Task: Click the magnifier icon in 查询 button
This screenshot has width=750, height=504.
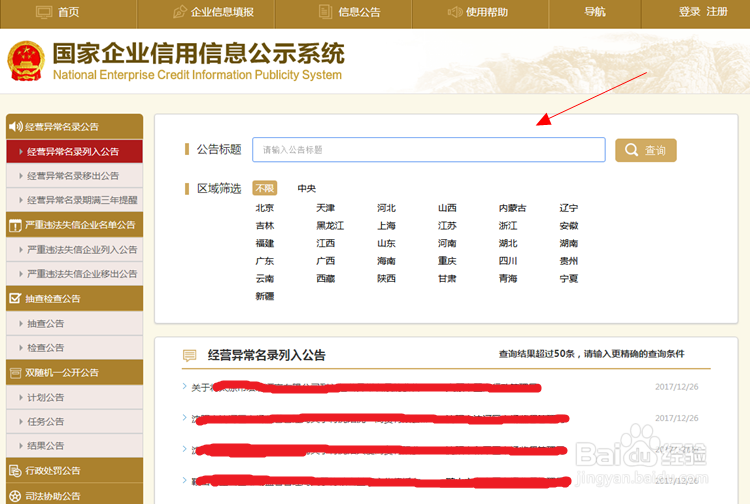Action: [x=631, y=150]
